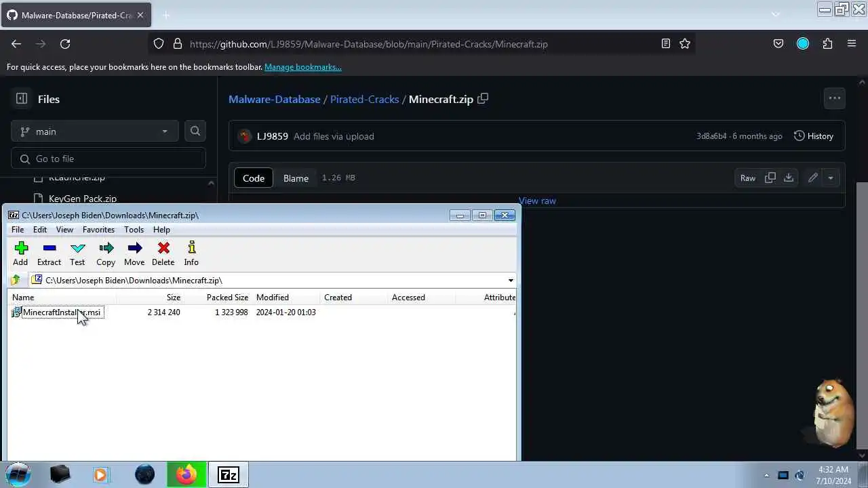The height and width of the screenshot is (488, 868).
Task: Run Test from the 7-Zip toolbar
Action: 77,254
